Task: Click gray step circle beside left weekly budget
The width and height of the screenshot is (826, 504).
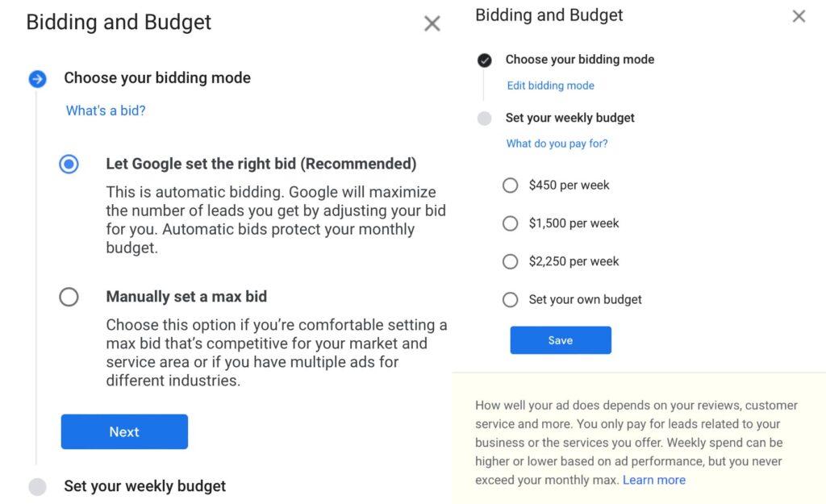Action: pyautogui.click(x=37, y=486)
